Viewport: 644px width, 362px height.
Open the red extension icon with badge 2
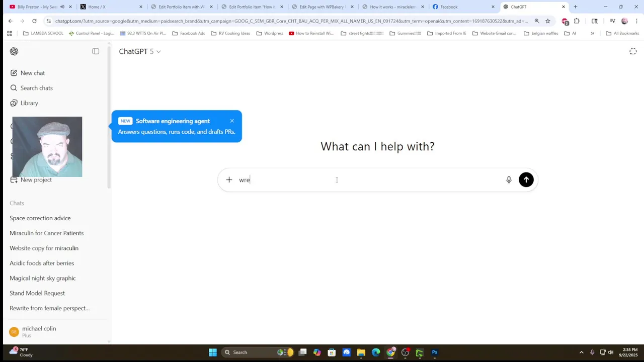pos(565,22)
